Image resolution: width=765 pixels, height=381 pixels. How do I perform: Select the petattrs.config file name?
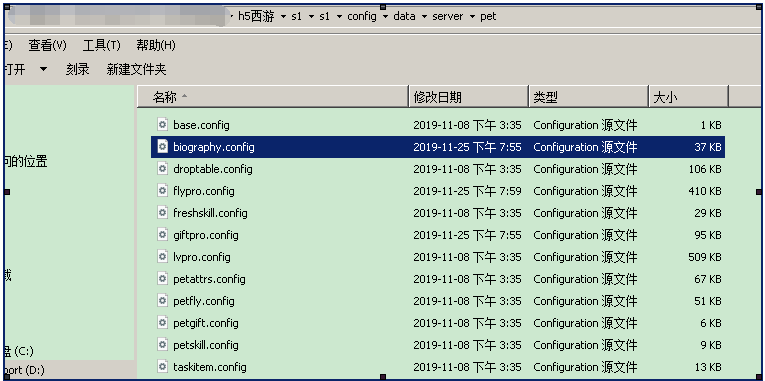[x=209, y=279]
